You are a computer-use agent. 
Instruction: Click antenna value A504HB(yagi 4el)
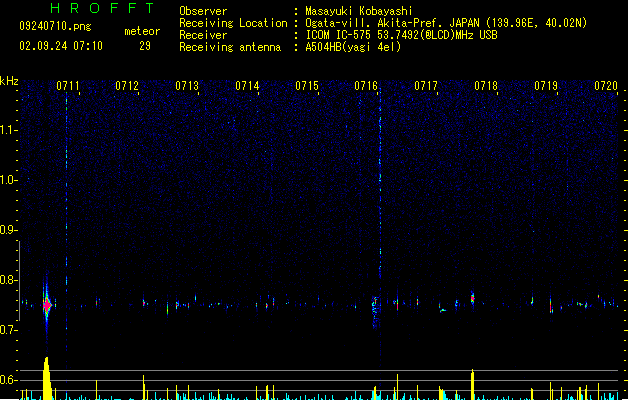click(353, 47)
